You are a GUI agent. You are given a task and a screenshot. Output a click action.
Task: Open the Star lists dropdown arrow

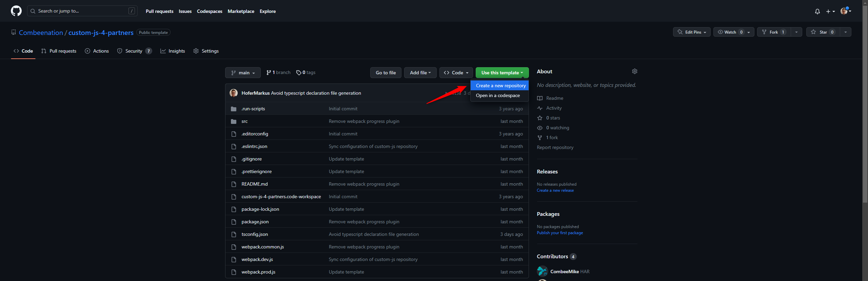(x=846, y=32)
